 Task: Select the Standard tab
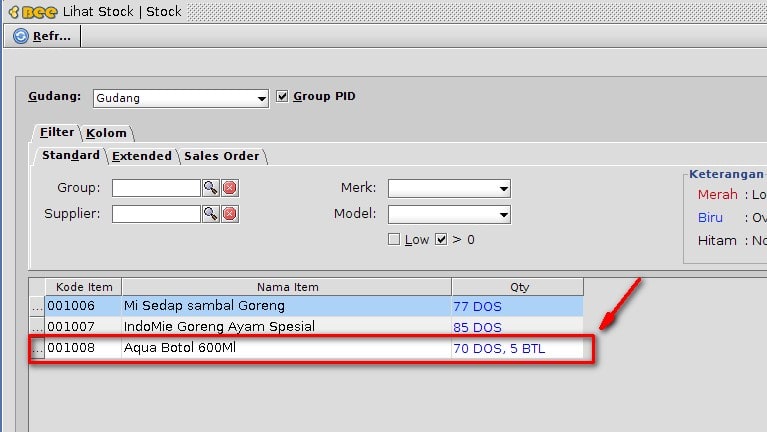pyautogui.click(x=70, y=156)
